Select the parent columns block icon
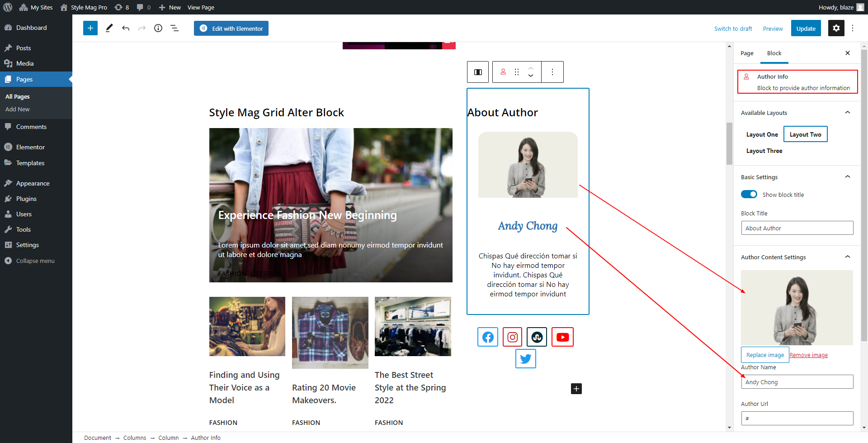Screen dimensions: 868x443 point(478,72)
